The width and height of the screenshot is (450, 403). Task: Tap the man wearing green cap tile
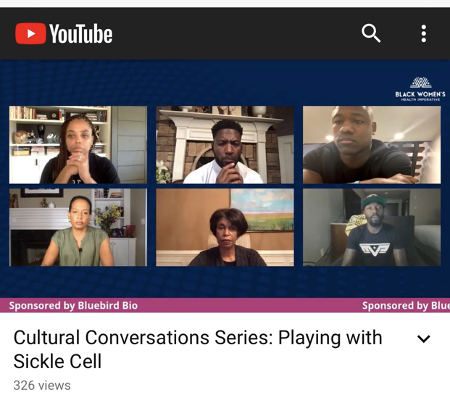(372, 227)
